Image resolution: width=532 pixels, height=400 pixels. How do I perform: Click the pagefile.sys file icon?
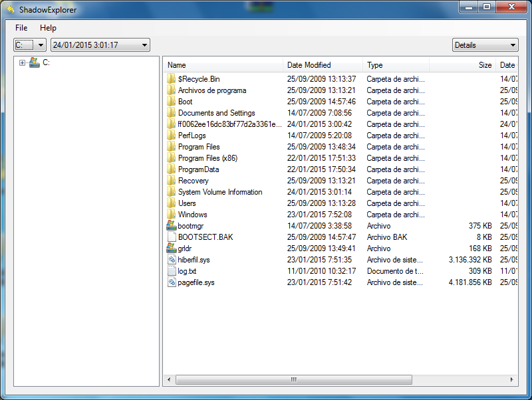point(172,282)
